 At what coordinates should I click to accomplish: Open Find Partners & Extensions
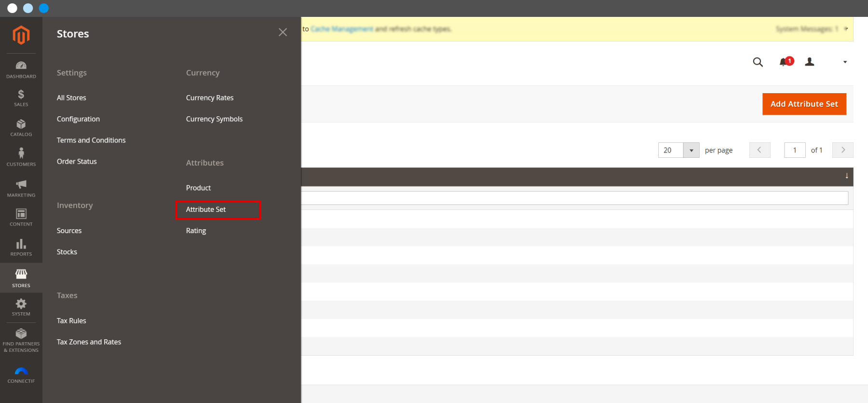(21, 340)
